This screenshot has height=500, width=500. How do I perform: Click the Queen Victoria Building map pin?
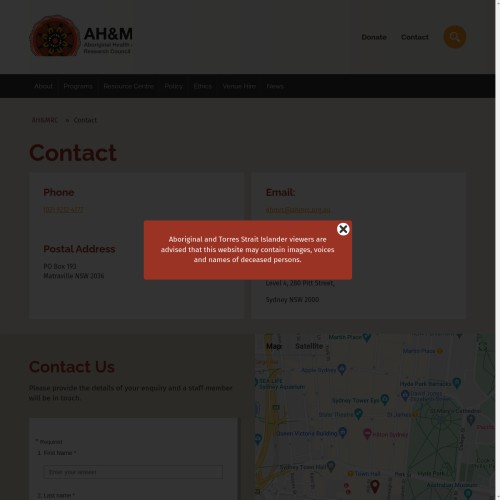point(342,432)
